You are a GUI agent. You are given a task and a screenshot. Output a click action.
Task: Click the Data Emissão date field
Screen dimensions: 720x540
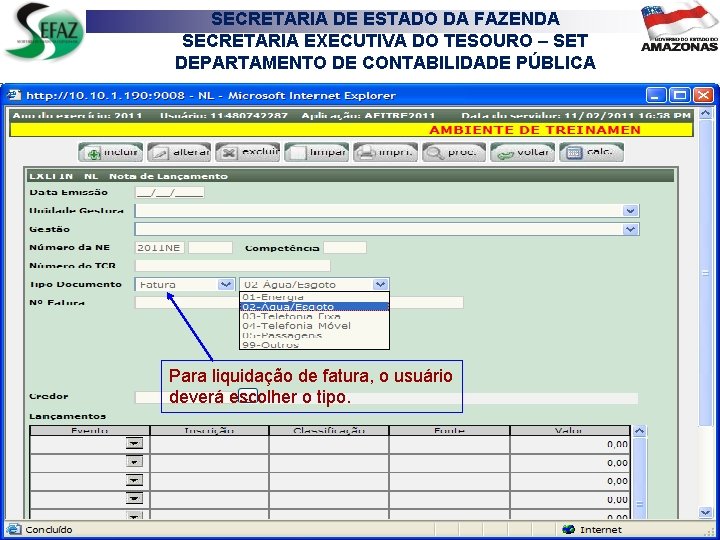[169, 192]
